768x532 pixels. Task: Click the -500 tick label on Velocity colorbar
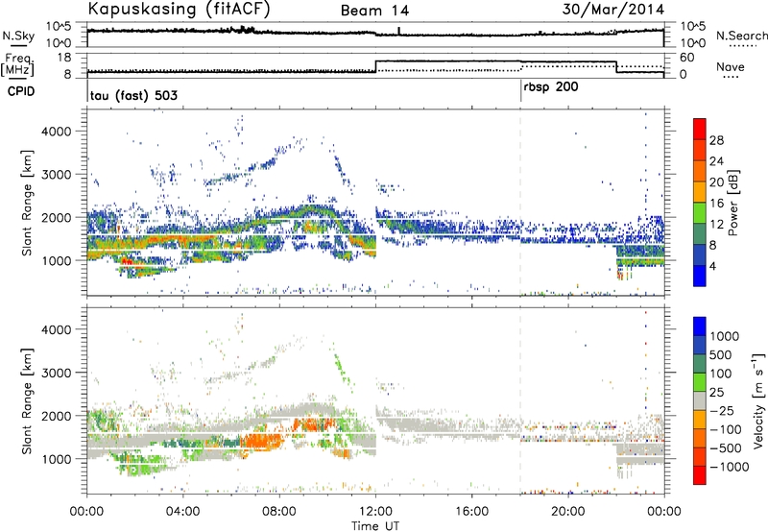(726, 447)
